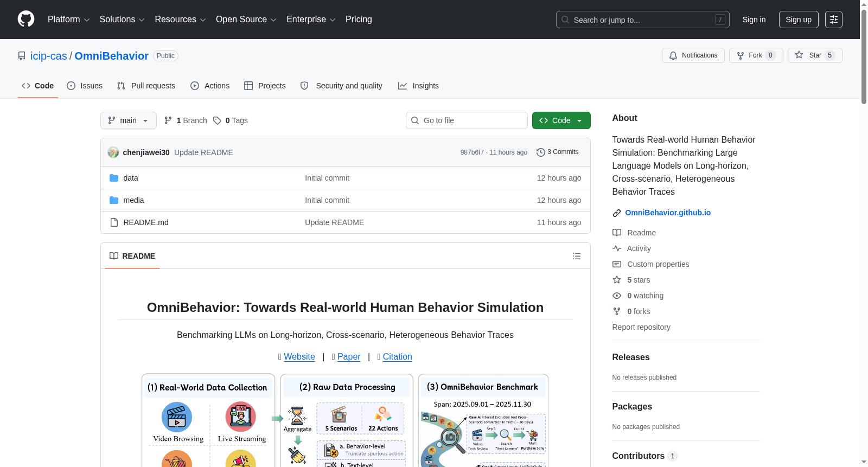Screen dimensions: 868x467
Task: Click the Activity pulse icon
Action: tap(617, 248)
